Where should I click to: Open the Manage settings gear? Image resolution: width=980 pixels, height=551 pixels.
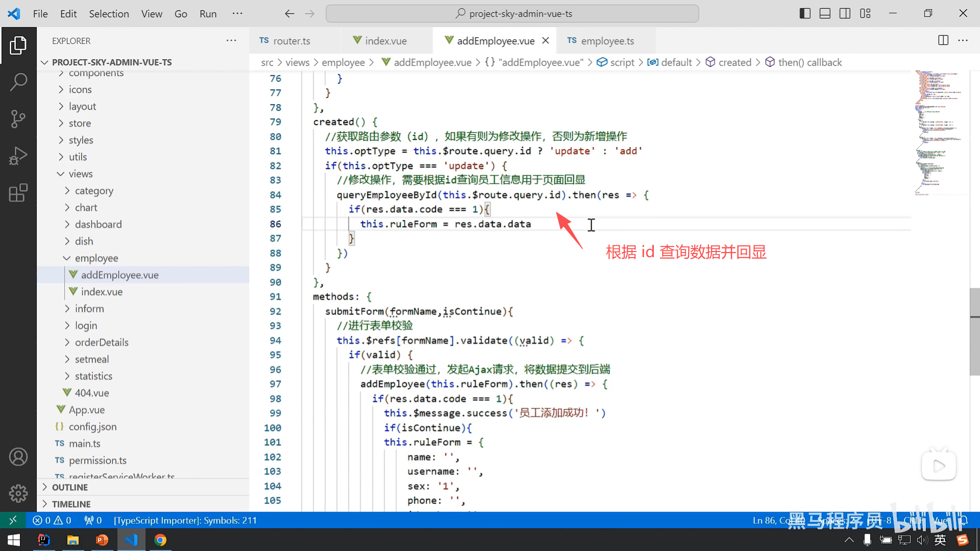tap(18, 493)
